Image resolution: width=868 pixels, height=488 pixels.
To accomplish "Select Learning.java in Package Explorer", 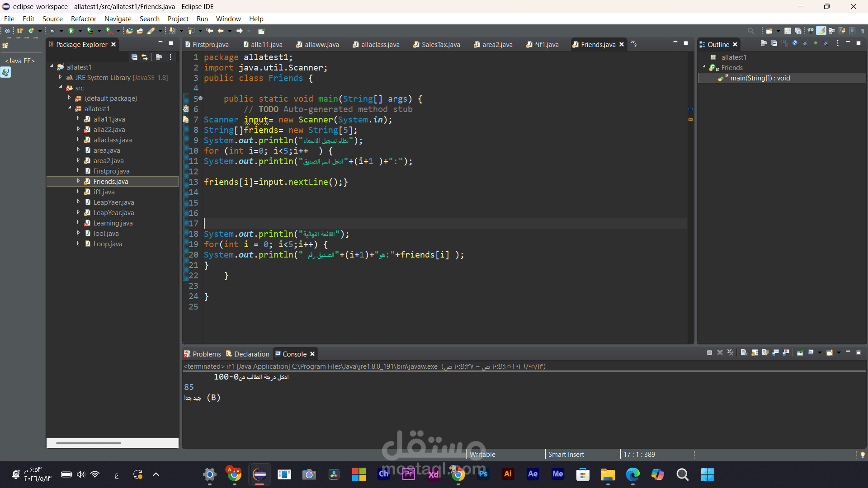I will click(113, 223).
